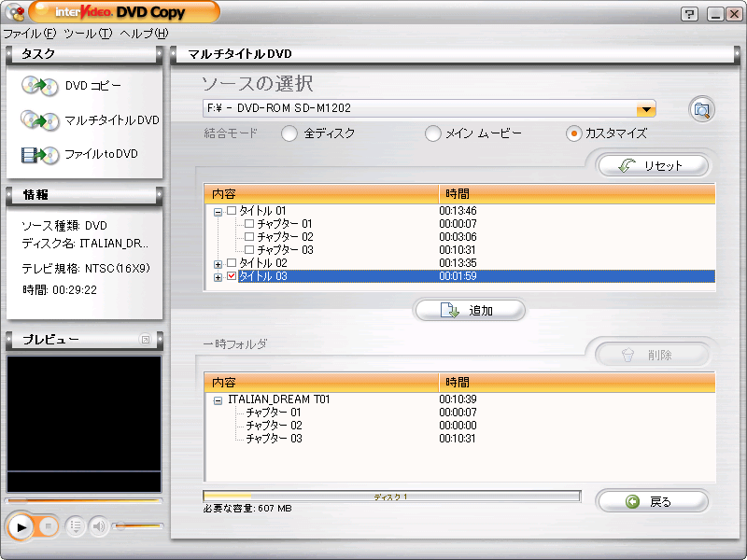Stop the preview playback

click(48, 526)
